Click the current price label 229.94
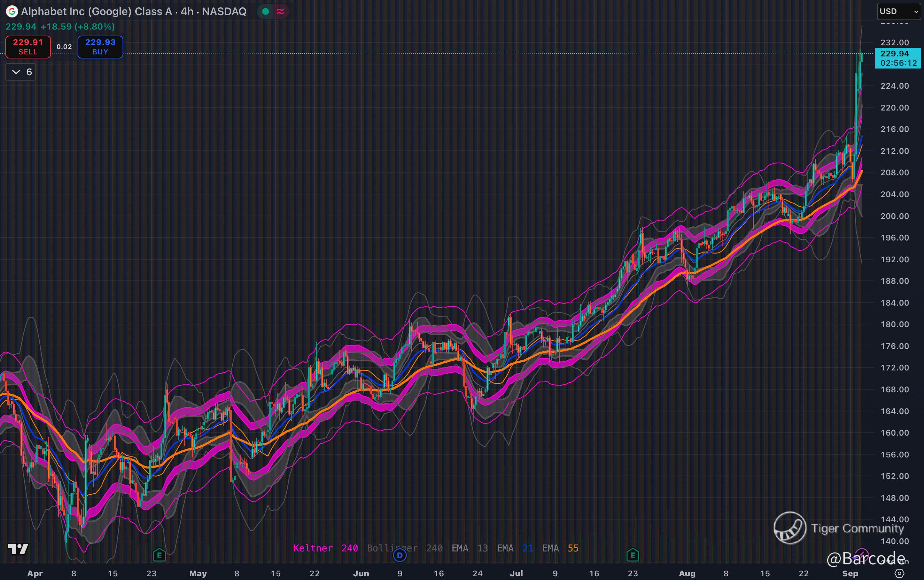 point(897,54)
